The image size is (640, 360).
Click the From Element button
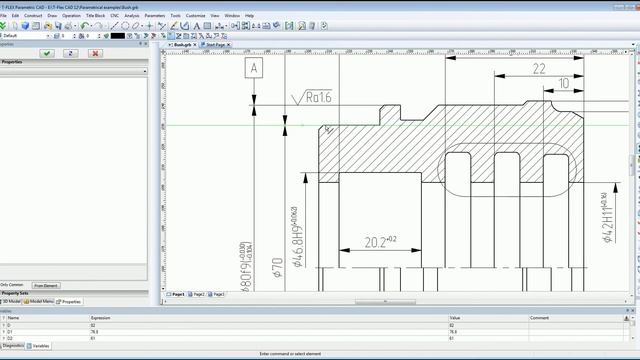tap(46, 285)
